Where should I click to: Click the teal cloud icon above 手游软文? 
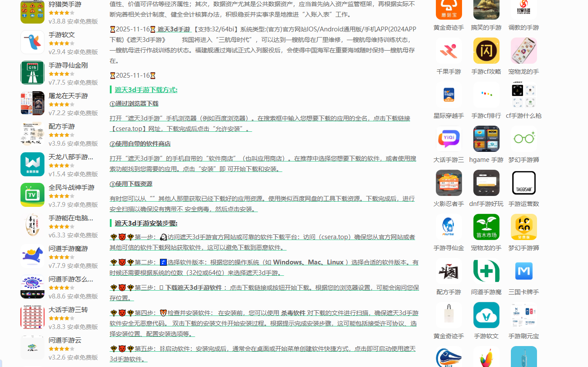point(486,315)
